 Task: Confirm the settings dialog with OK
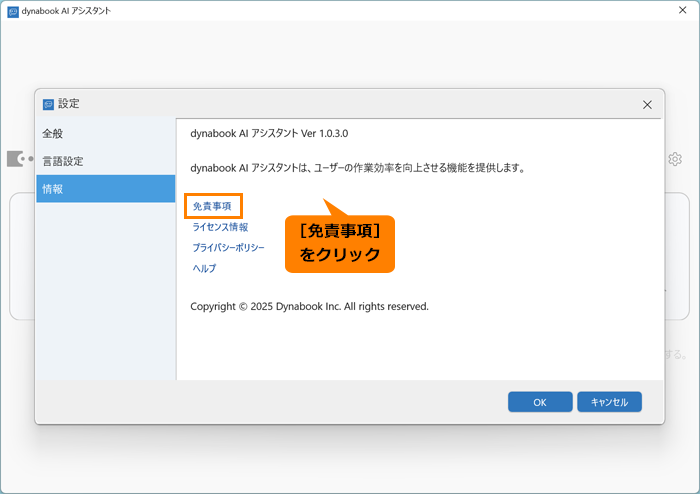[x=540, y=402]
